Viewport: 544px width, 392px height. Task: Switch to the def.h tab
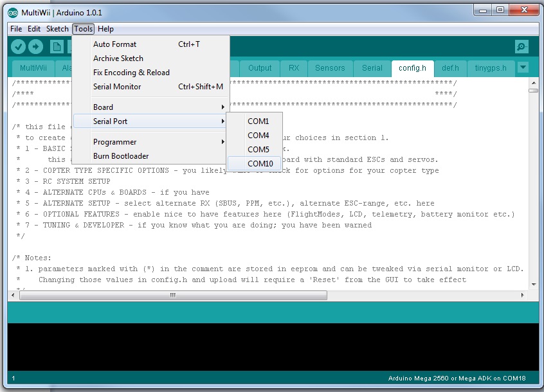[x=450, y=67]
